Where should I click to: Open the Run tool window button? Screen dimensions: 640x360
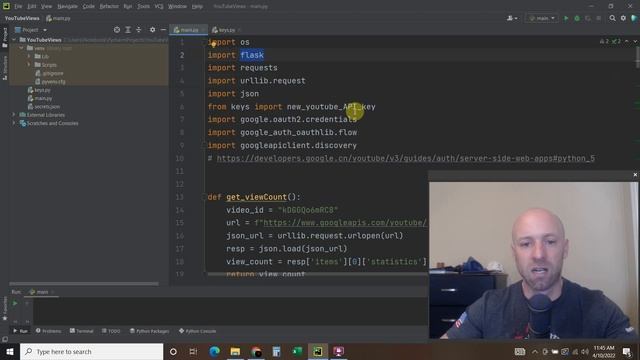(x=20, y=331)
